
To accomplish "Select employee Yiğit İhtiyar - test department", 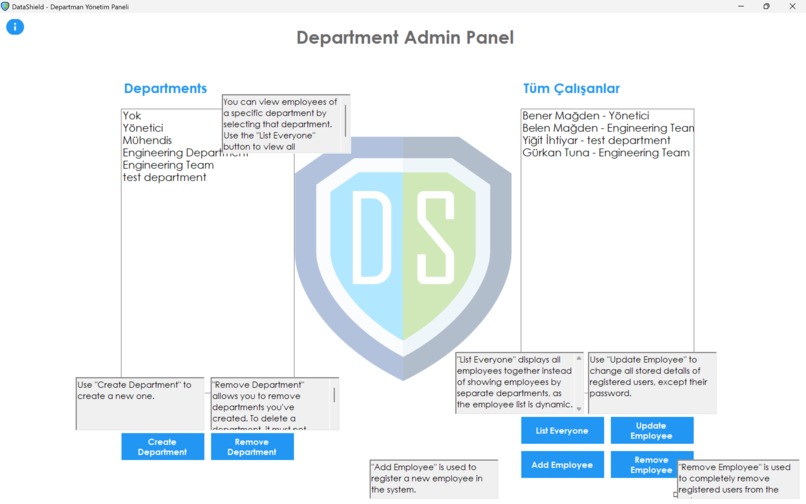I will [x=596, y=140].
